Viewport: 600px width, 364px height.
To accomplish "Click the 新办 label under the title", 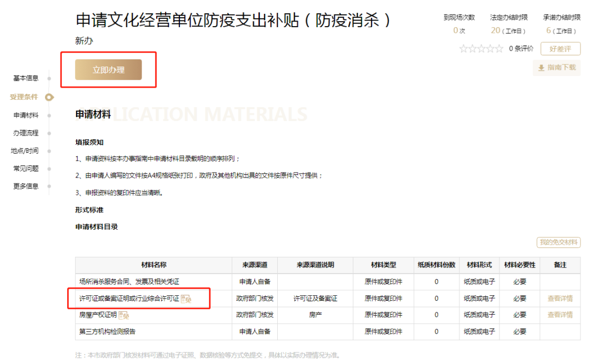I will pyautogui.click(x=84, y=41).
